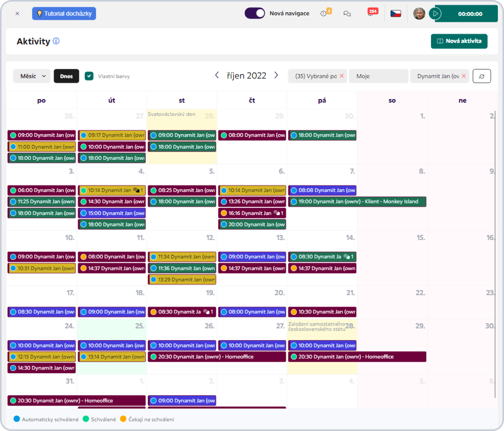The image size is (504, 431).
Task: Open the 20:00 activity on the 6th
Action: [x=252, y=224]
